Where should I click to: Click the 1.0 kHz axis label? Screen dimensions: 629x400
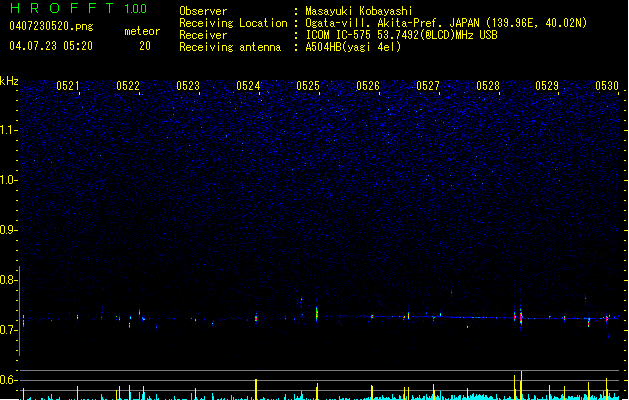[8, 180]
